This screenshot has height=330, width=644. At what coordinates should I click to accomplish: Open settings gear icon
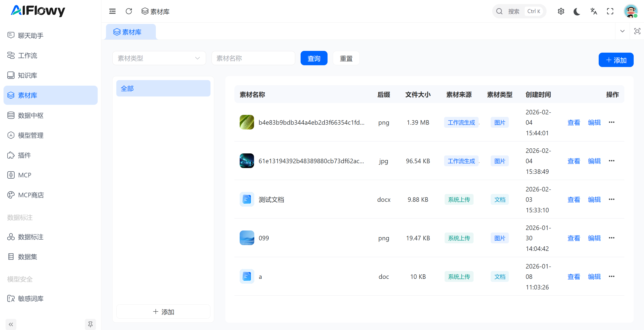pyautogui.click(x=561, y=11)
